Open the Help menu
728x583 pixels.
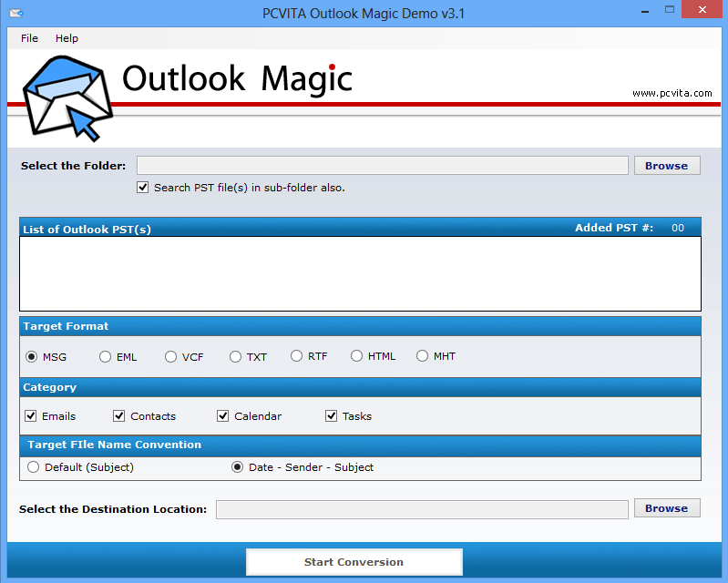(67, 38)
